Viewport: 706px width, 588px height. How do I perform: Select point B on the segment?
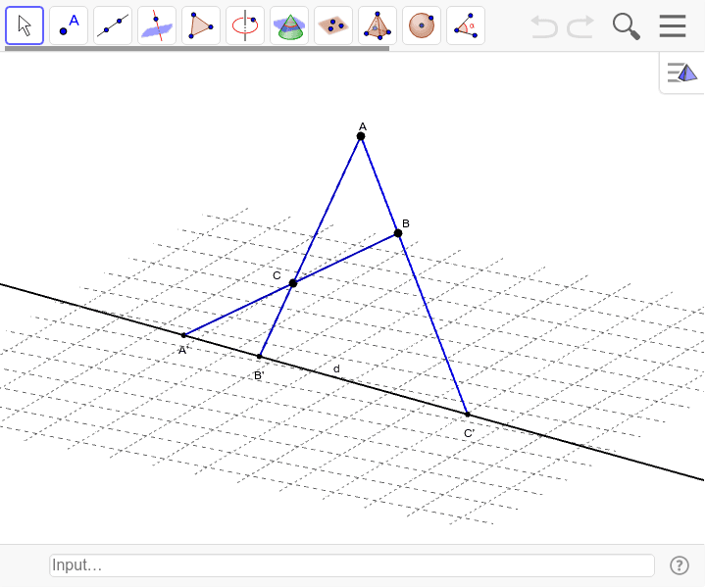[x=398, y=233]
